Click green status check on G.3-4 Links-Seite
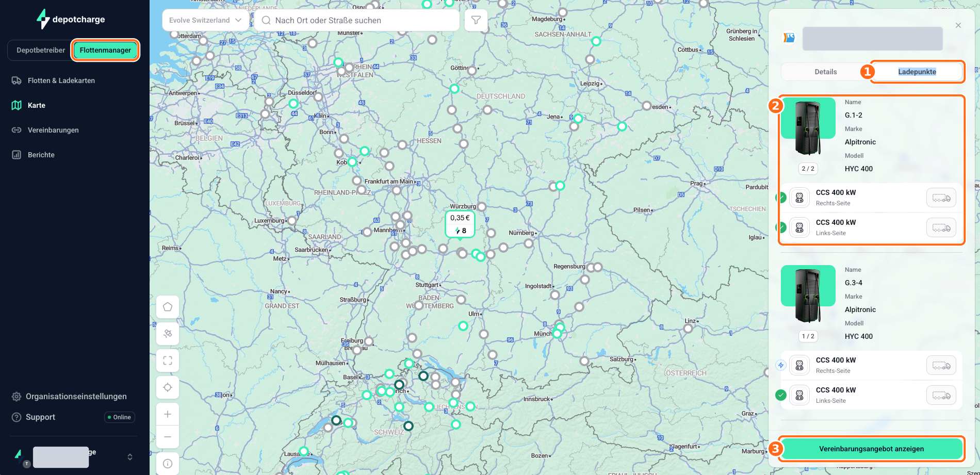 pos(781,395)
